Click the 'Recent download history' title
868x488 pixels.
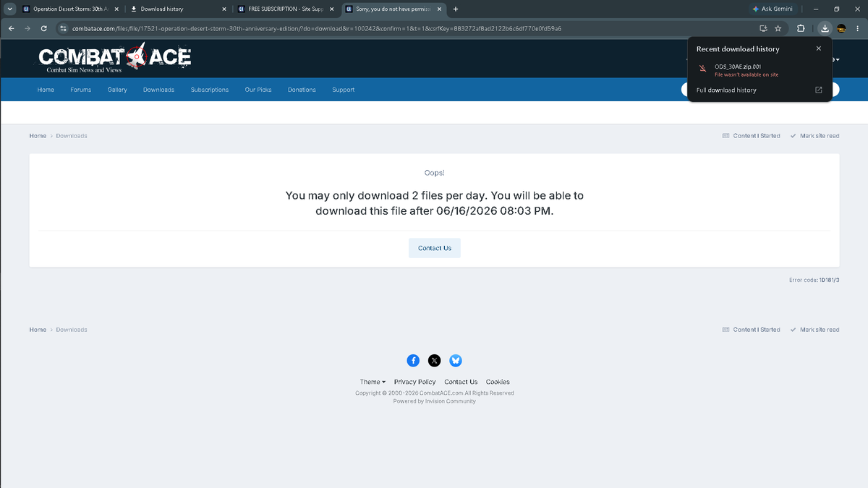[738, 49]
